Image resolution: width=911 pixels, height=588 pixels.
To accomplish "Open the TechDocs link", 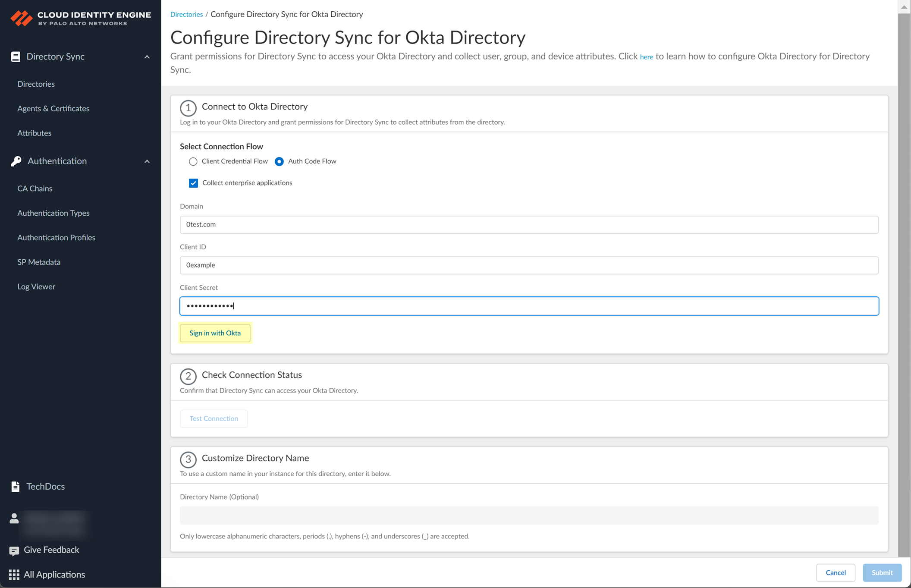I will (x=46, y=486).
